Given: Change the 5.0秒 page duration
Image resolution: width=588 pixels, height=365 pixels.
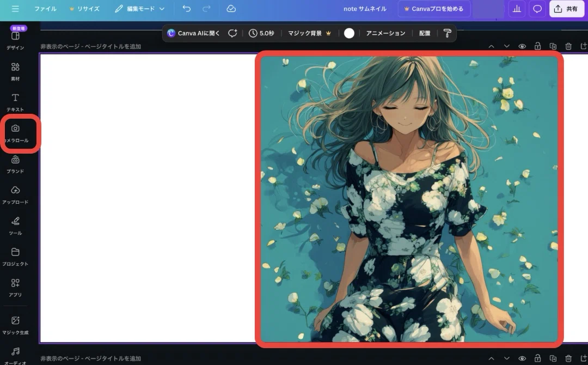Looking at the screenshot, I should [x=261, y=33].
